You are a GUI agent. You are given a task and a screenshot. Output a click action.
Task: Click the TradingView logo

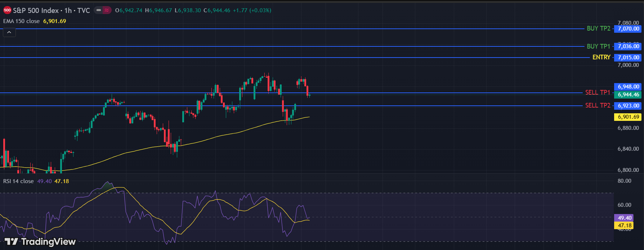click(x=40, y=242)
